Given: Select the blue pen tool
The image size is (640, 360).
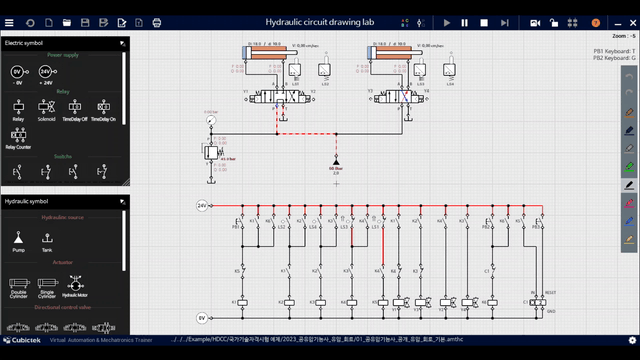Looking at the screenshot, I should click(x=629, y=221).
